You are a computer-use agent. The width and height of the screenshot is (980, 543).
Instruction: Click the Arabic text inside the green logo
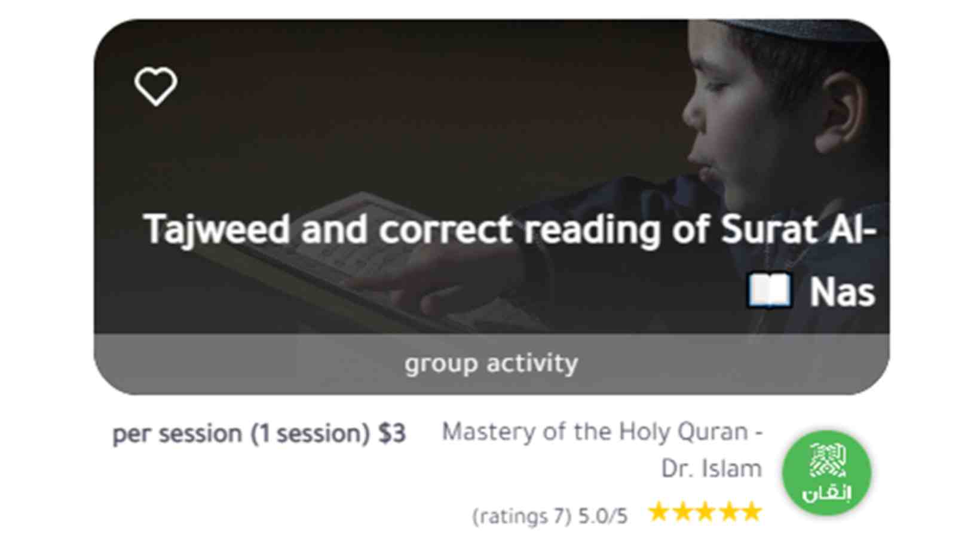(826, 493)
